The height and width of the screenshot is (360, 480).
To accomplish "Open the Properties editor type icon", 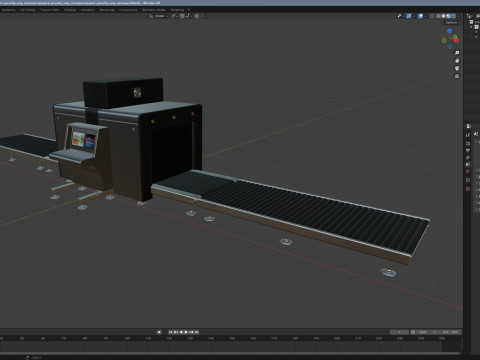I will 469,126.
